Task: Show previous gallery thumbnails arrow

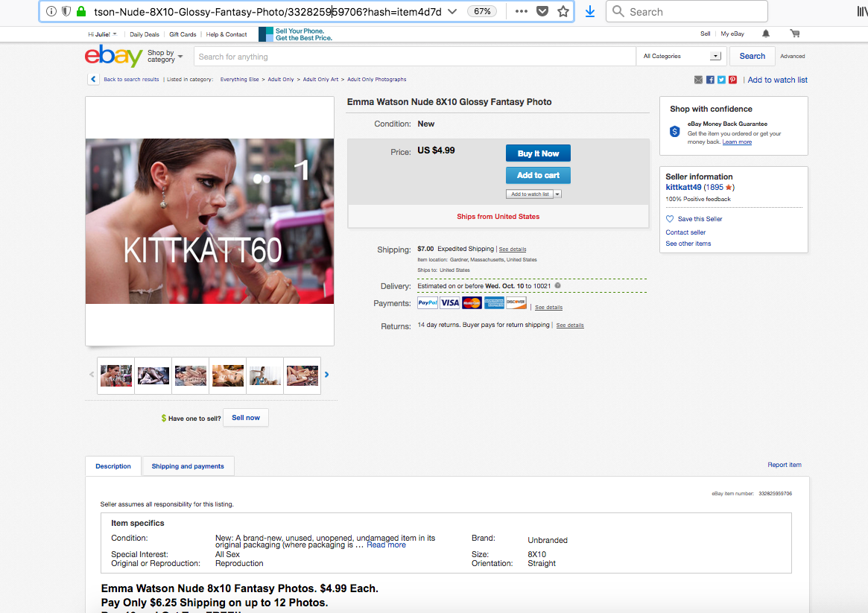Action: click(92, 375)
